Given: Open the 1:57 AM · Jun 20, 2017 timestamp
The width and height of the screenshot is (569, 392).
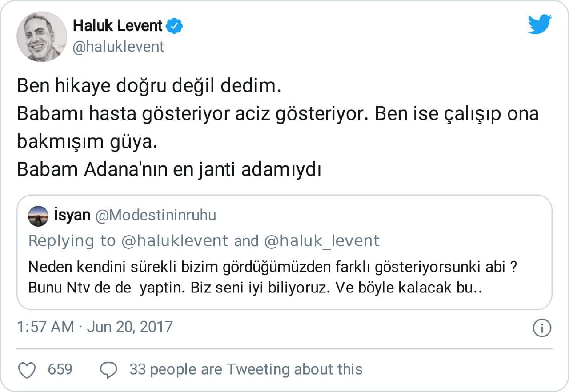Looking at the screenshot, I should coord(94,327).
